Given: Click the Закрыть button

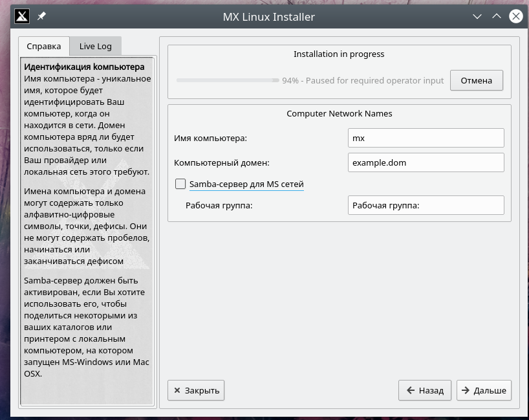Looking at the screenshot, I should [x=196, y=390].
